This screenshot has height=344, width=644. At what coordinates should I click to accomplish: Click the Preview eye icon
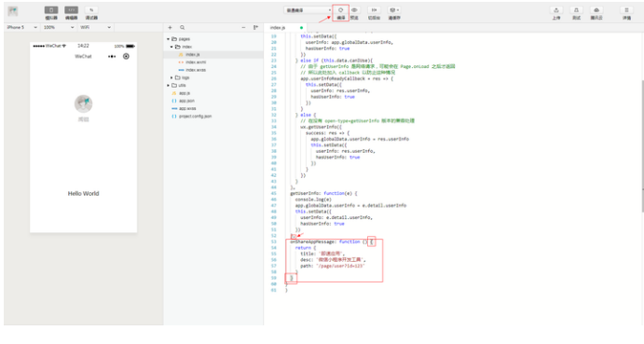(354, 10)
